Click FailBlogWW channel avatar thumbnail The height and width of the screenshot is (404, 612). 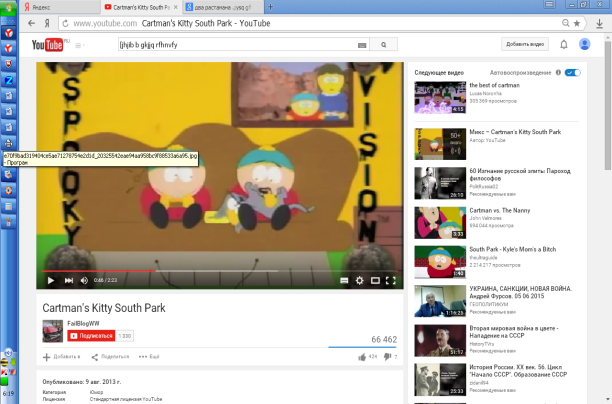tap(52, 331)
